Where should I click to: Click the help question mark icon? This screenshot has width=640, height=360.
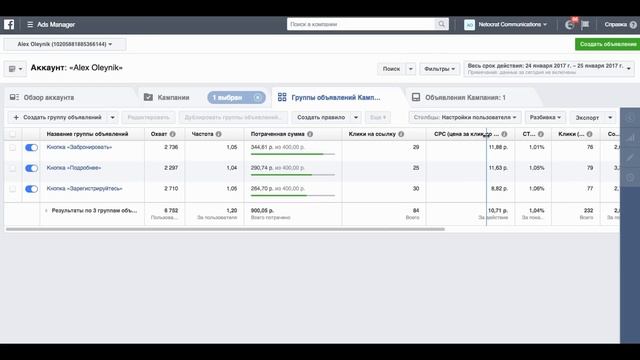(x=633, y=24)
